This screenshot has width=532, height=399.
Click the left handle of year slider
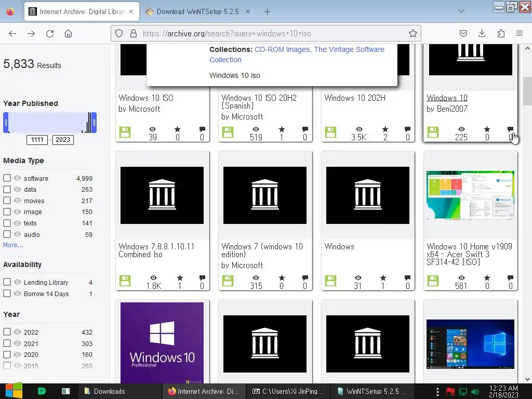(6, 123)
